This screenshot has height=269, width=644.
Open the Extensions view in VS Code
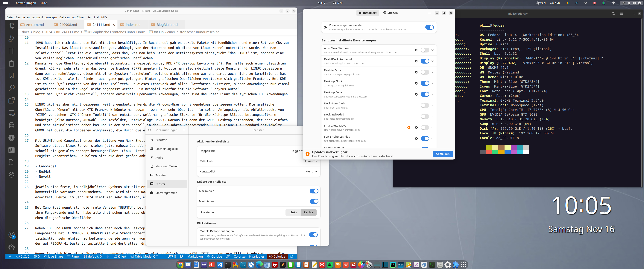point(11,100)
